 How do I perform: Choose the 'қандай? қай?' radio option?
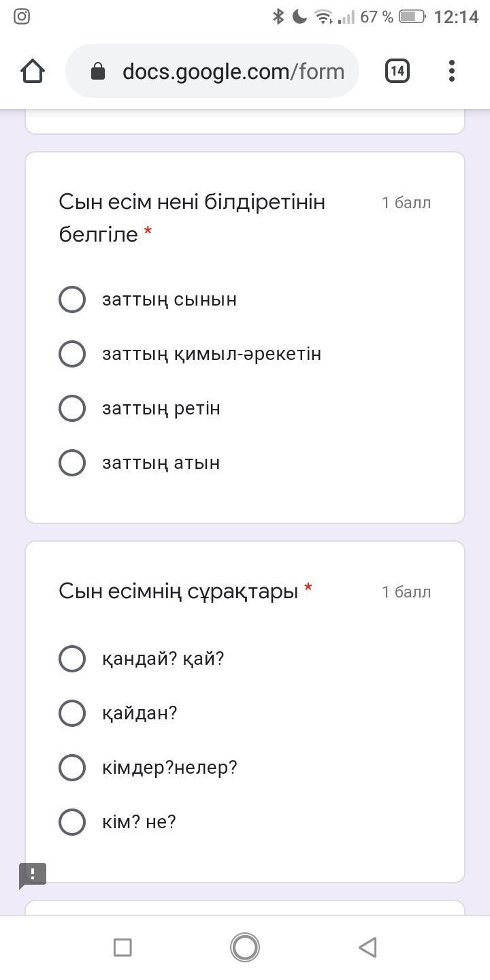[x=72, y=659]
